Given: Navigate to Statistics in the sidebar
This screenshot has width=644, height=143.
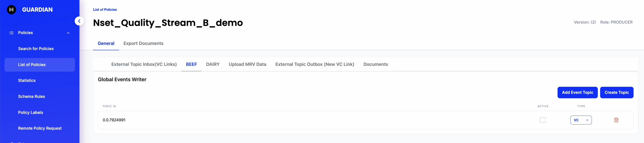Looking at the screenshot, I should click(27, 80).
